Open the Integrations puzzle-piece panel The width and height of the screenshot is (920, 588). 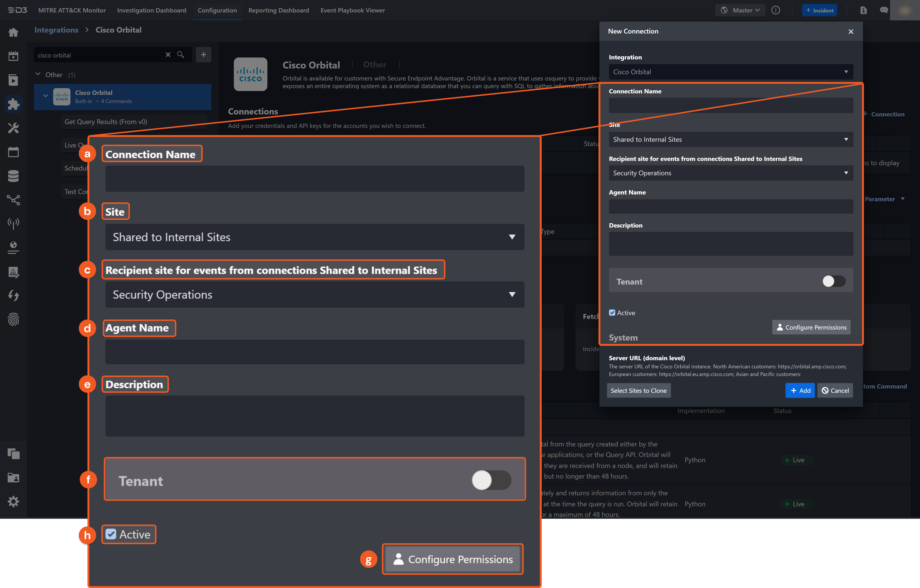[x=13, y=104]
